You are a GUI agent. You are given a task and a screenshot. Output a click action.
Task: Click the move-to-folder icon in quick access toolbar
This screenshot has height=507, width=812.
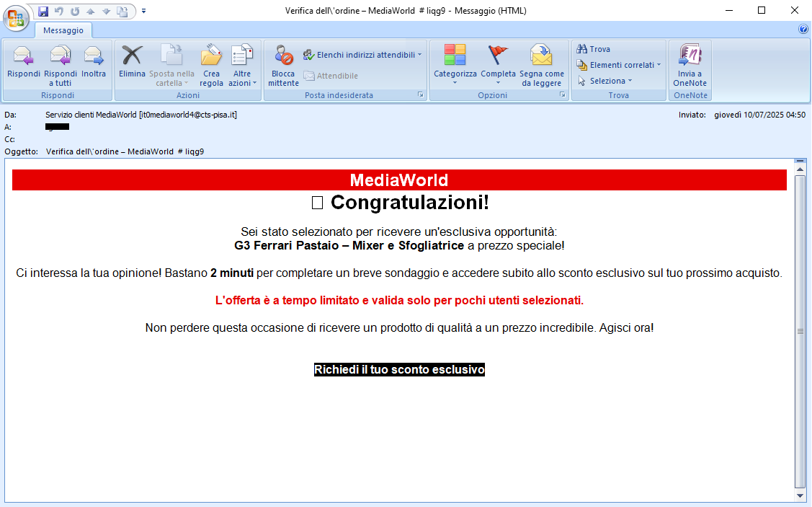tap(122, 11)
